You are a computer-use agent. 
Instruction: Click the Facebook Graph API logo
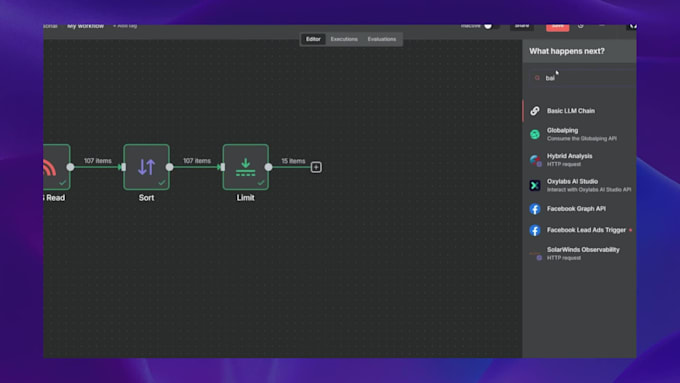(535, 209)
